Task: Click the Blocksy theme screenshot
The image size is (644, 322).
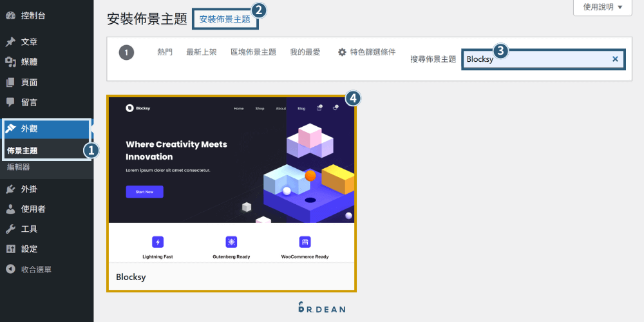Action: coord(231,179)
